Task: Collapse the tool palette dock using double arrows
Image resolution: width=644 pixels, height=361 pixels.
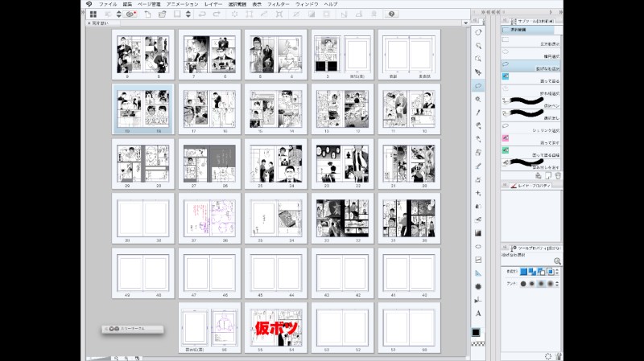Action: click(x=483, y=12)
